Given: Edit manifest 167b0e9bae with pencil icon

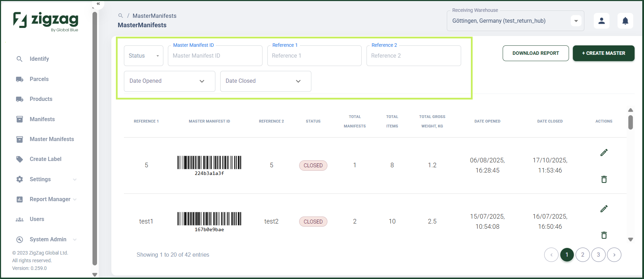Looking at the screenshot, I should pyautogui.click(x=604, y=208).
